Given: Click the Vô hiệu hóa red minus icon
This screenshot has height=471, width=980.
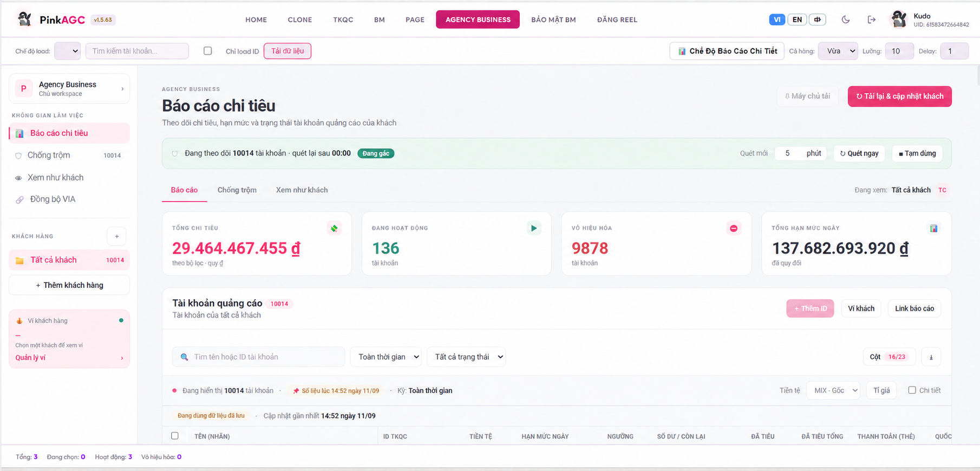Looking at the screenshot, I should pyautogui.click(x=733, y=228).
